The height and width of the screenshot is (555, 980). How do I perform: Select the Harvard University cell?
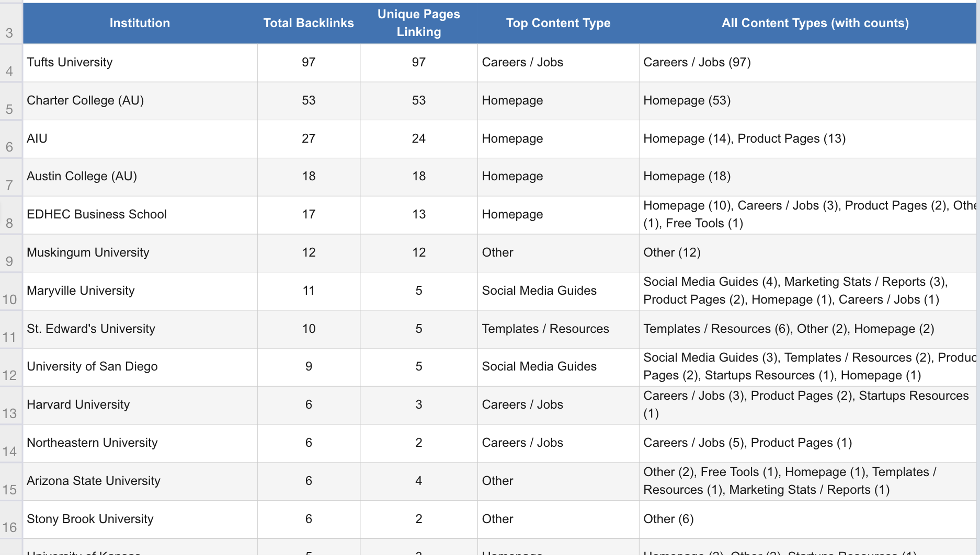point(140,405)
